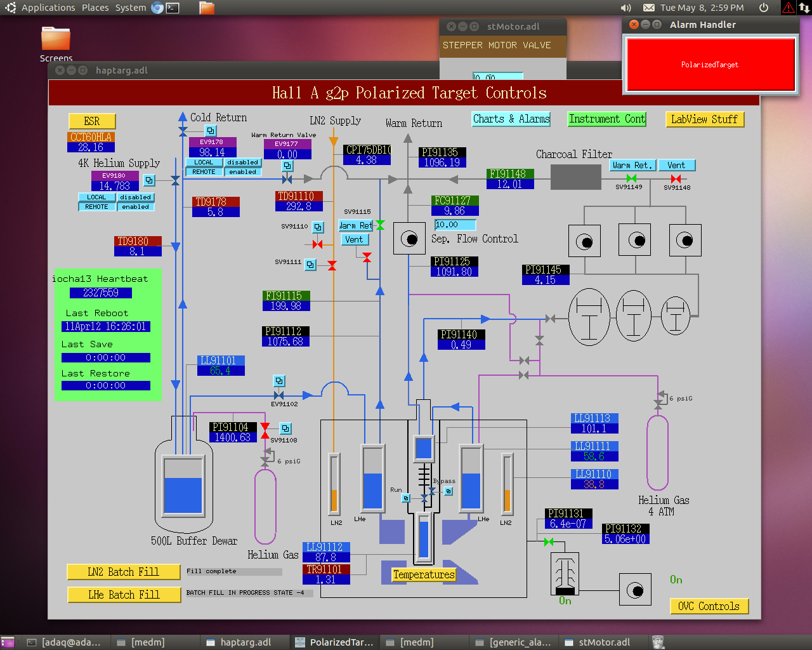
Task: Click red SV91108 valve symbol
Action: point(265,430)
